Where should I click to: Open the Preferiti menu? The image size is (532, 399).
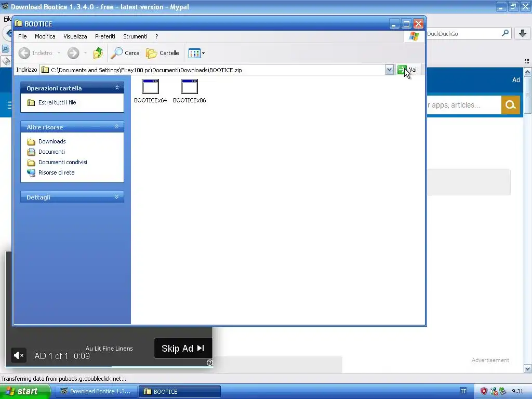point(105,36)
